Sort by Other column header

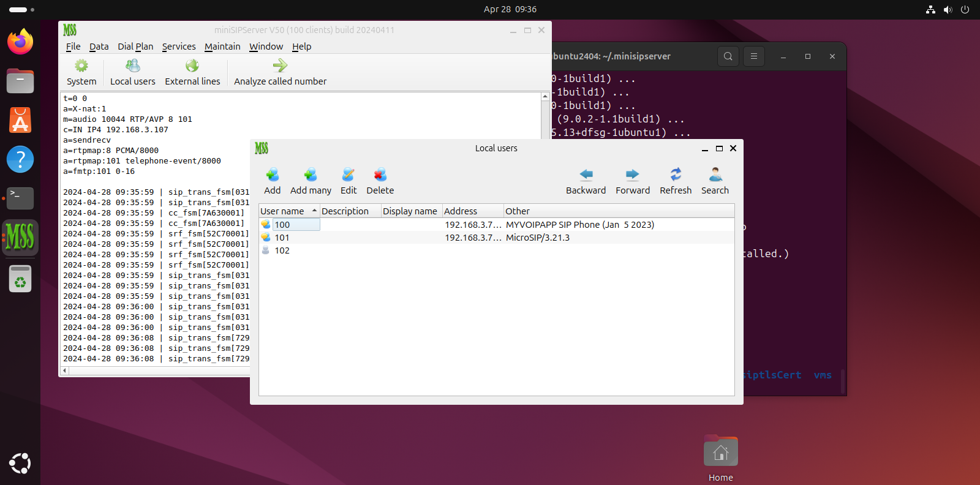coord(619,211)
